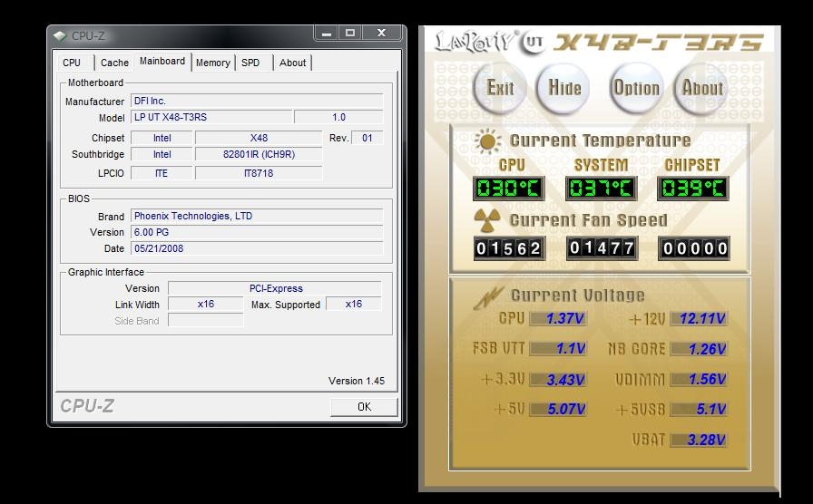
Task: Click the fan speed counter 00000
Action: [x=694, y=248]
